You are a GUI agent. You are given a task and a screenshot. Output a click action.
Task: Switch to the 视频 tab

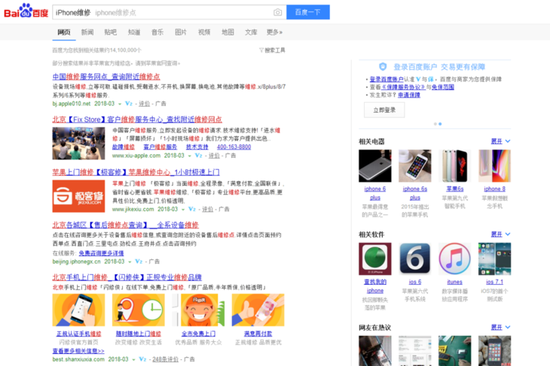pos(204,32)
